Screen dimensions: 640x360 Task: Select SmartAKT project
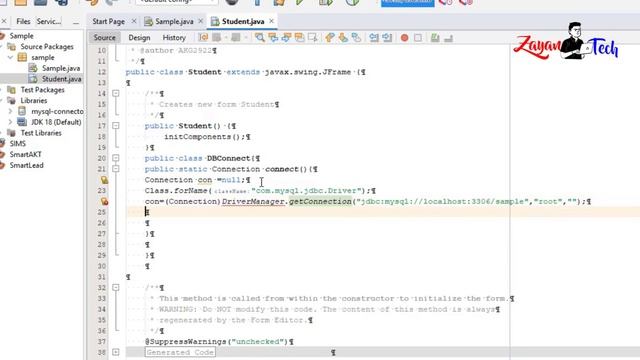click(x=25, y=154)
